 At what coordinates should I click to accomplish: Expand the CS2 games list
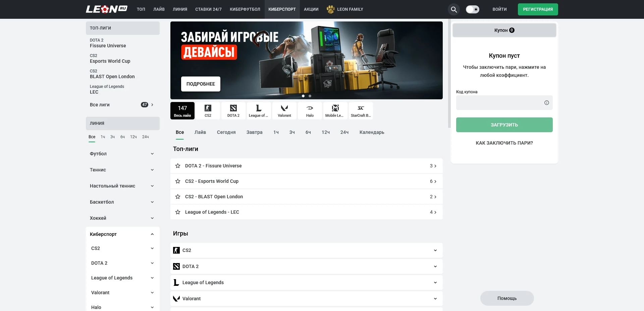click(435, 250)
